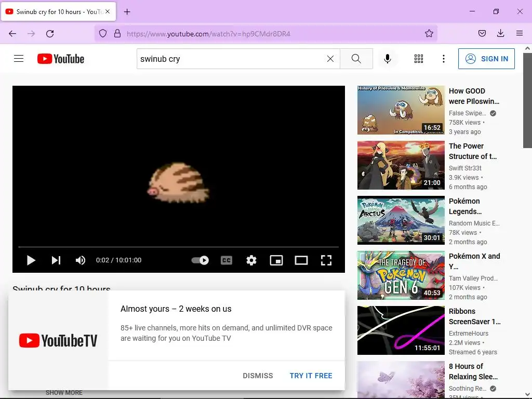Go back in browser
The height and width of the screenshot is (399, 532).
click(12, 34)
